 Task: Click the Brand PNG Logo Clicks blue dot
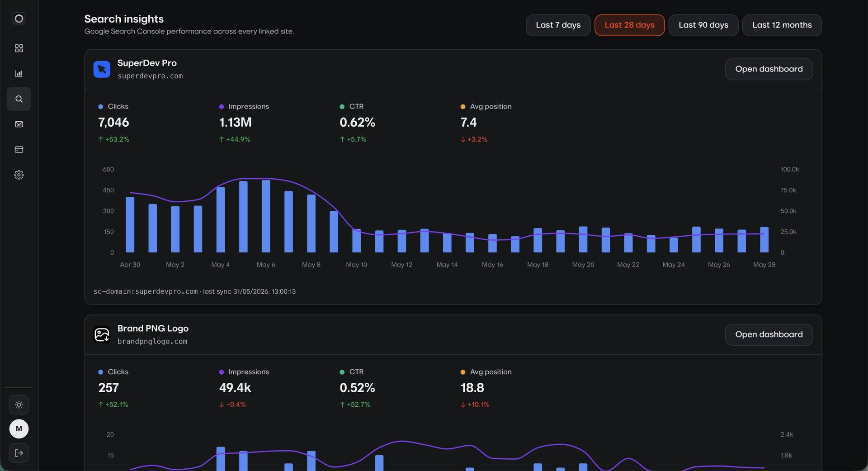[101, 372]
